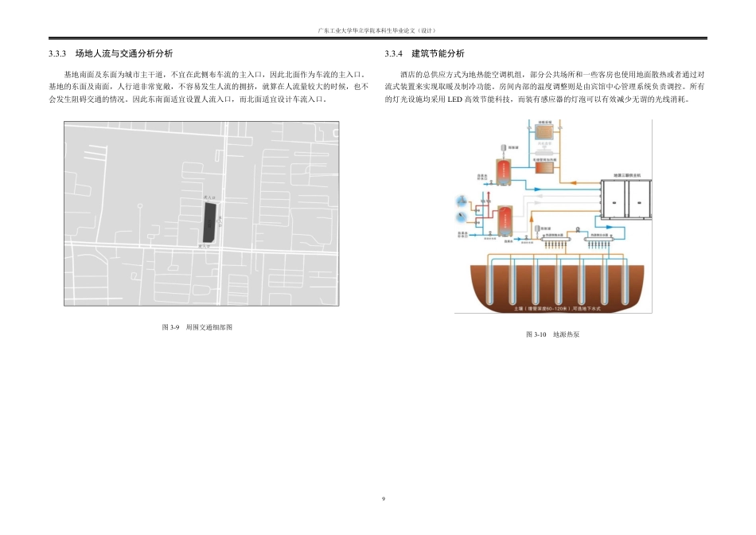Click the capillary radiant heating unit symbol

[x=545, y=167]
